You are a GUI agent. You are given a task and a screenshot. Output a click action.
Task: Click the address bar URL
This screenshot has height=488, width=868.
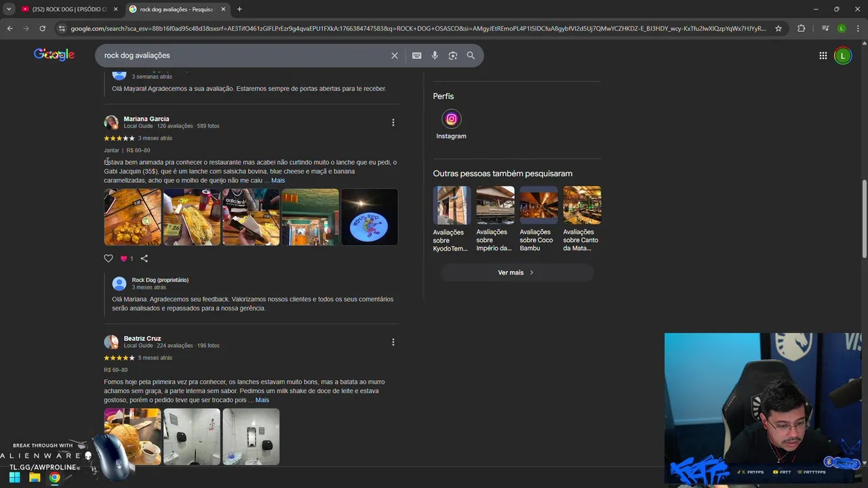click(418, 28)
